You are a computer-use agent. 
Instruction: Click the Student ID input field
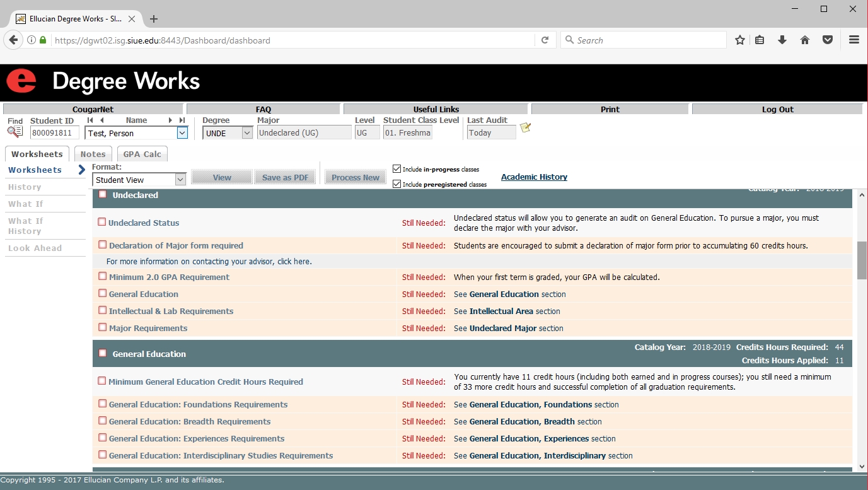click(55, 133)
